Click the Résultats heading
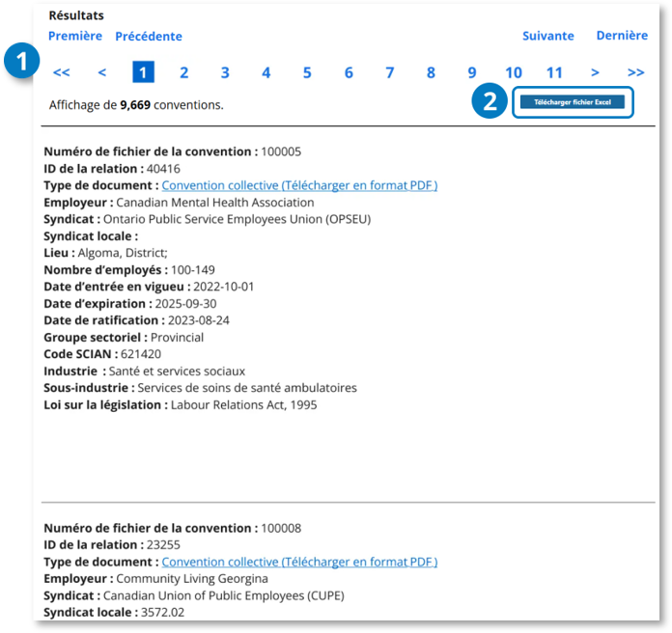This screenshot has height=633, width=672. coord(76,15)
